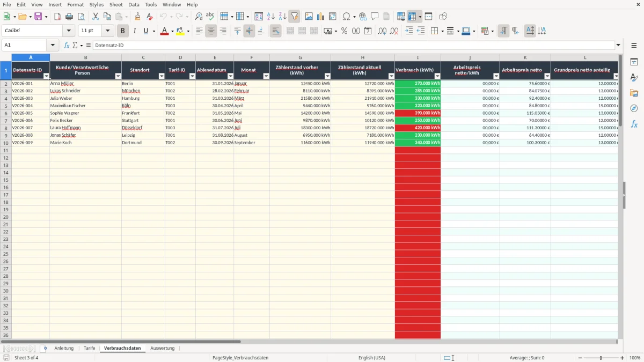Expand the formula bar with arrow
644x362 pixels.
[618, 46]
